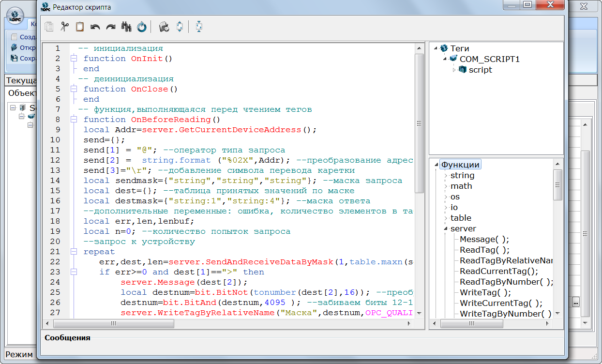Expand the string functions node

click(x=446, y=176)
